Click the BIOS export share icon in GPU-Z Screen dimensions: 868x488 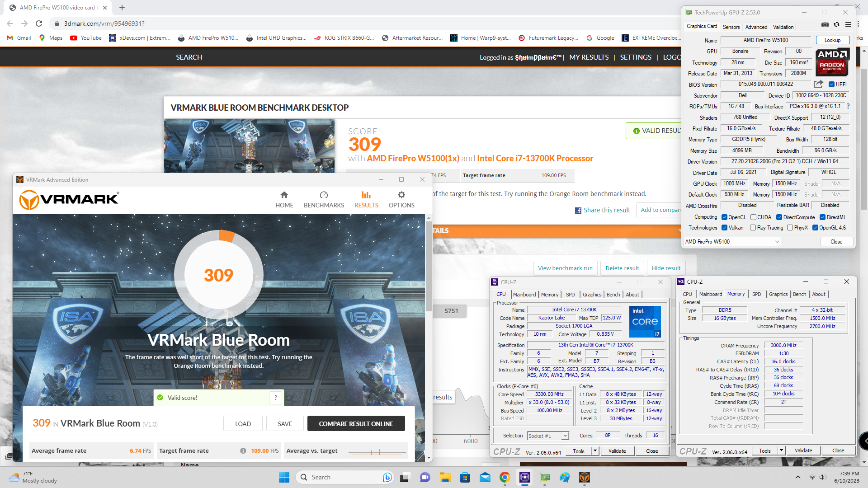click(818, 84)
